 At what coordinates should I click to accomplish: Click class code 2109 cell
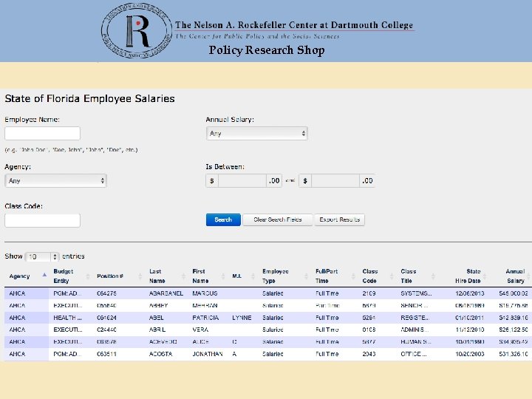pyautogui.click(x=369, y=293)
